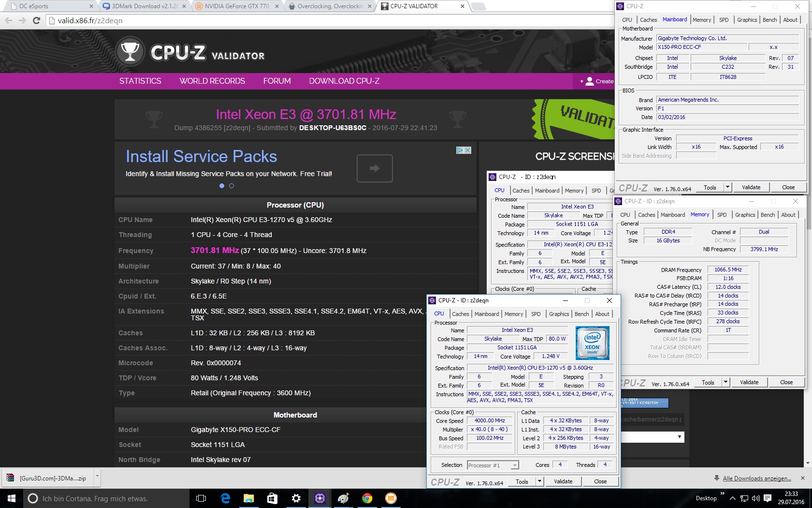Image resolution: width=812 pixels, height=508 pixels.
Task: Close the Install Service Packs ad
Action: coord(467,150)
